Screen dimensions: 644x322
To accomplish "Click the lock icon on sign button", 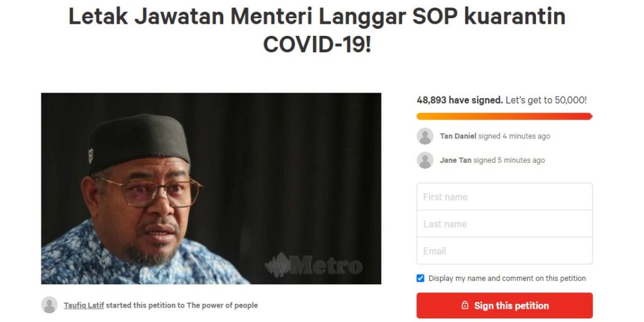I will point(465,306).
